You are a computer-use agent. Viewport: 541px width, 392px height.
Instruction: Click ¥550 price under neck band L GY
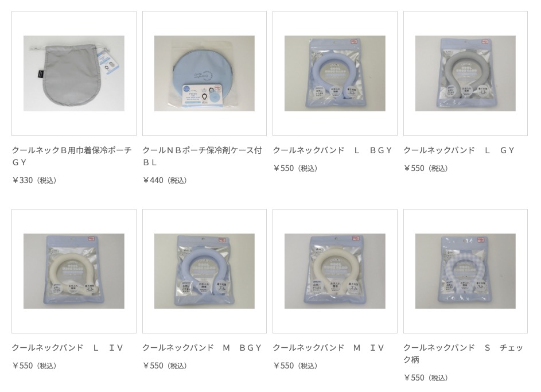point(426,168)
